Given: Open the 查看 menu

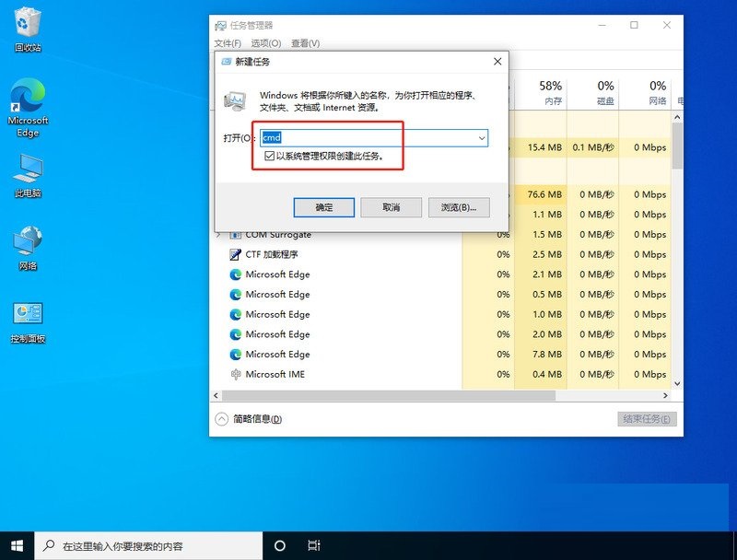Looking at the screenshot, I should coord(305,42).
